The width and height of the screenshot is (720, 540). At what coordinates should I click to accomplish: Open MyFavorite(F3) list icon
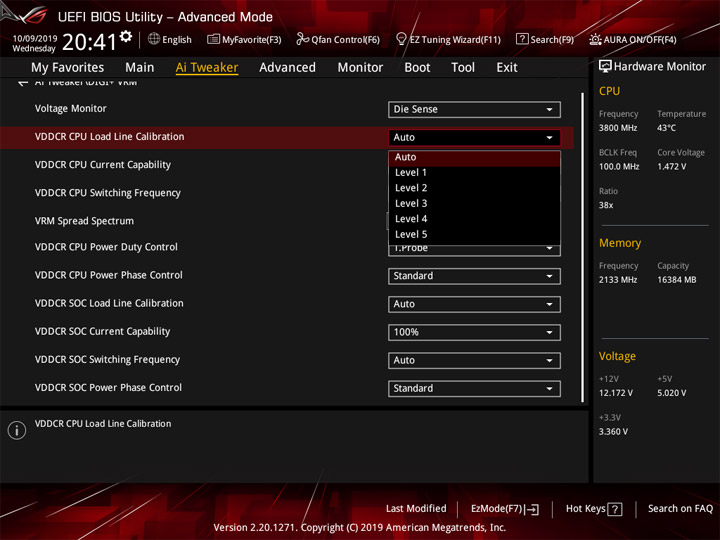[x=213, y=39]
